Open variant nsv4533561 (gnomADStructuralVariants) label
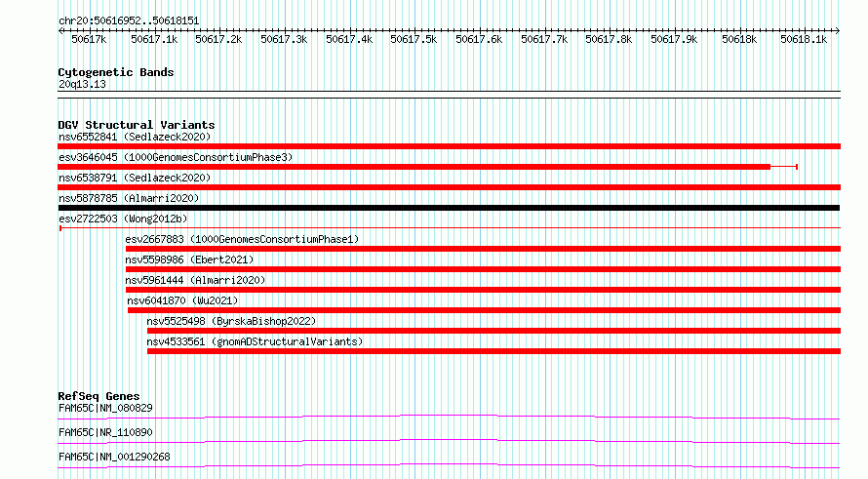The image size is (868, 479). 255,341
